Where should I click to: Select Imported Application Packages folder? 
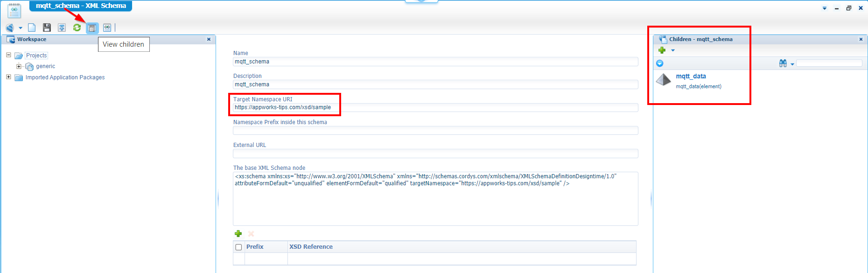(x=65, y=77)
